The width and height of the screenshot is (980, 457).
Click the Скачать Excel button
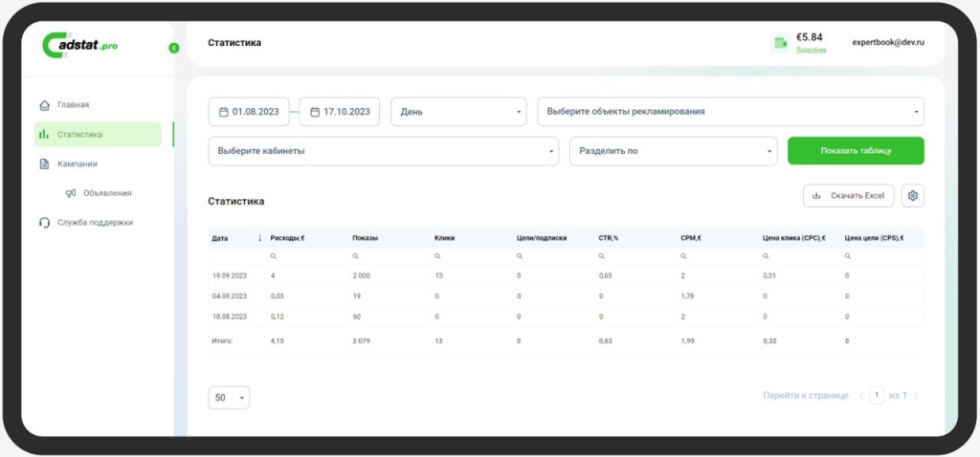848,196
